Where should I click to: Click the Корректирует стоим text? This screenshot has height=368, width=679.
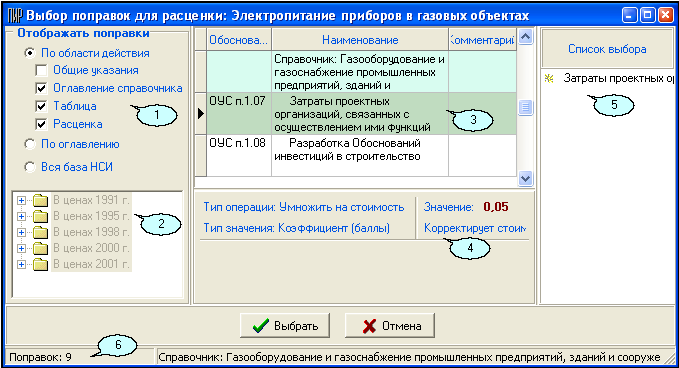pos(475,228)
